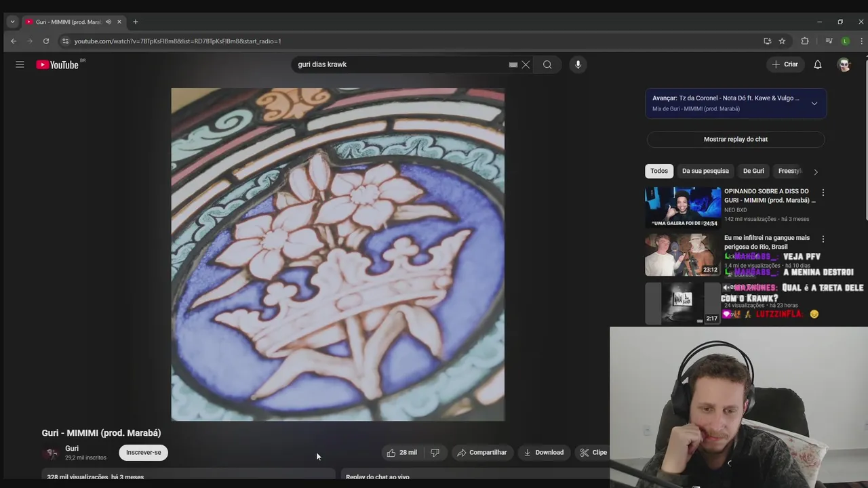Start voice search with the microphone
The height and width of the screenshot is (488, 868).
tap(578, 64)
